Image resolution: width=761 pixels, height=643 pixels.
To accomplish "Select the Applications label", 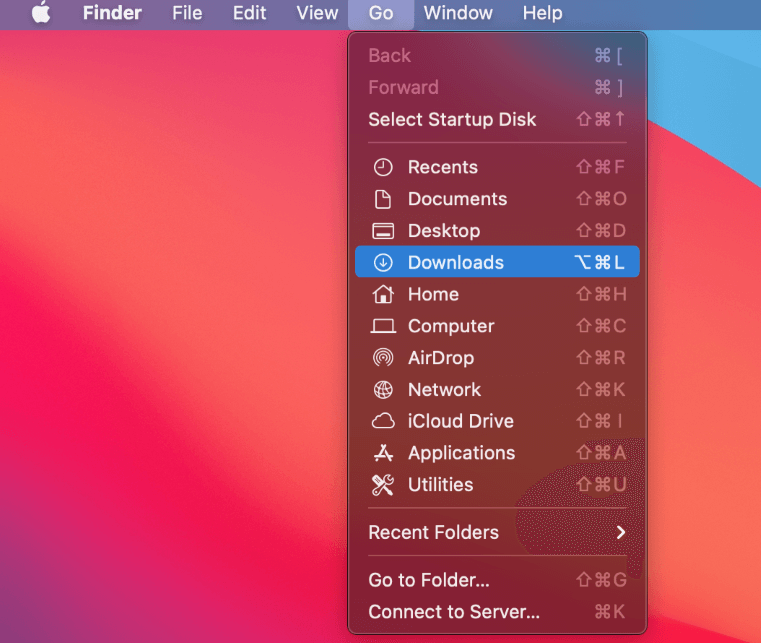I will point(462,453).
